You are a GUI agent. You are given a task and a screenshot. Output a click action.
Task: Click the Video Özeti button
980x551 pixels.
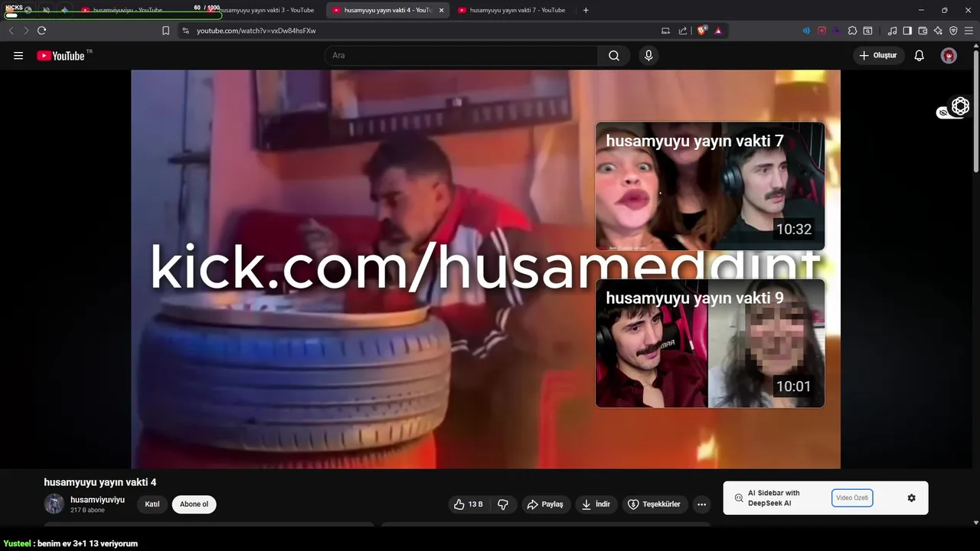pyautogui.click(x=852, y=498)
